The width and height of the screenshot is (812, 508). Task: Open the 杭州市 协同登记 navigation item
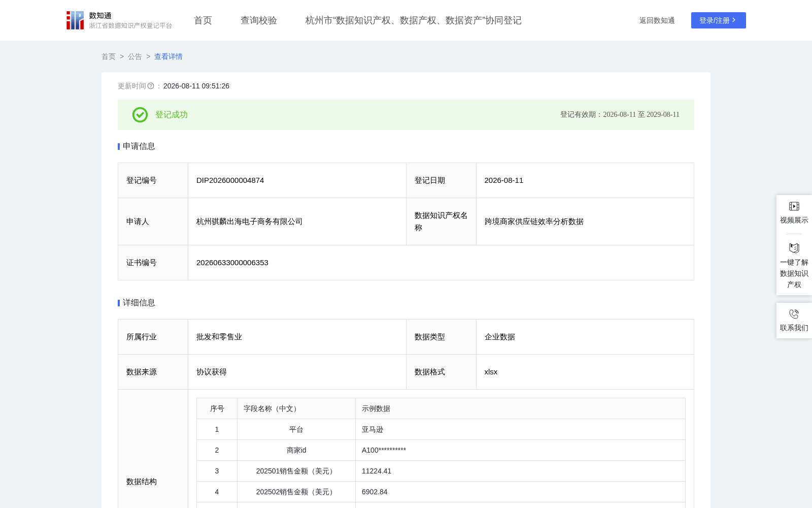point(414,20)
